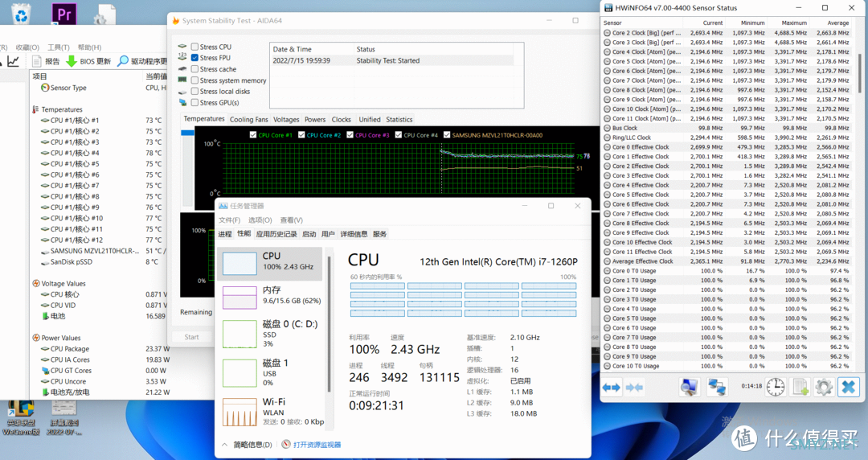Uncheck the Stress FPU checkbox
Image resolution: width=868 pixels, height=460 pixels.
(194, 58)
